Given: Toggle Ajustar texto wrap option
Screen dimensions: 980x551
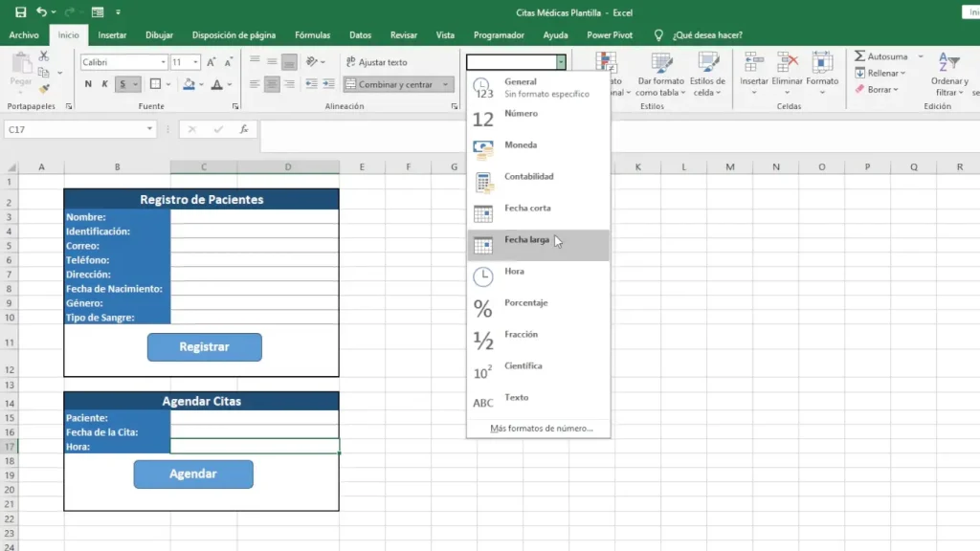Looking at the screenshot, I should pyautogui.click(x=377, y=62).
